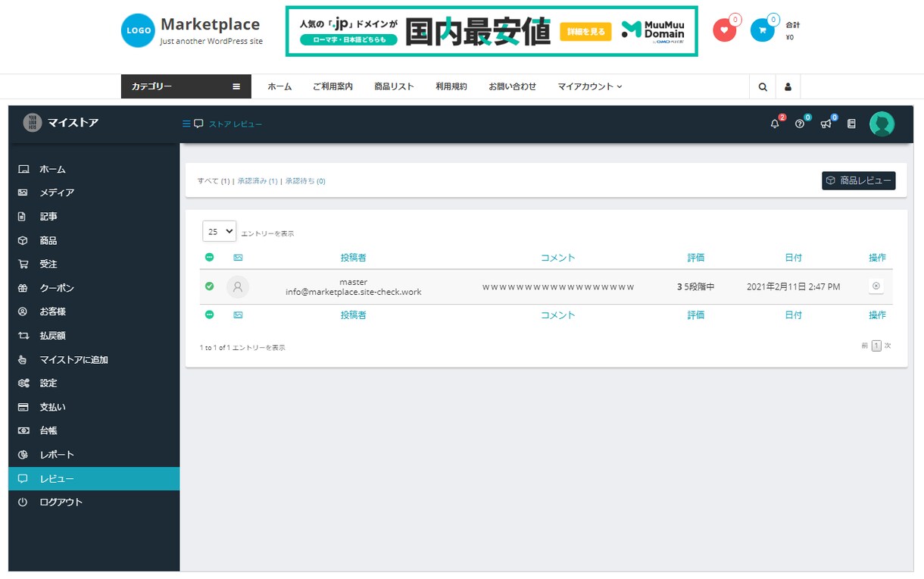Open announcements megaphone icon
The height and width of the screenshot is (579, 924).
[826, 124]
